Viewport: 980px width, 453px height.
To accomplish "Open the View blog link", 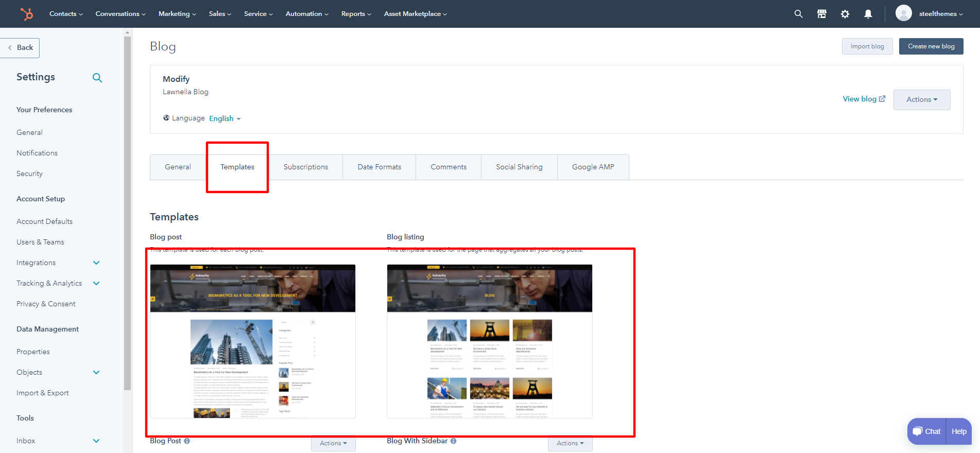I will click(864, 99).
